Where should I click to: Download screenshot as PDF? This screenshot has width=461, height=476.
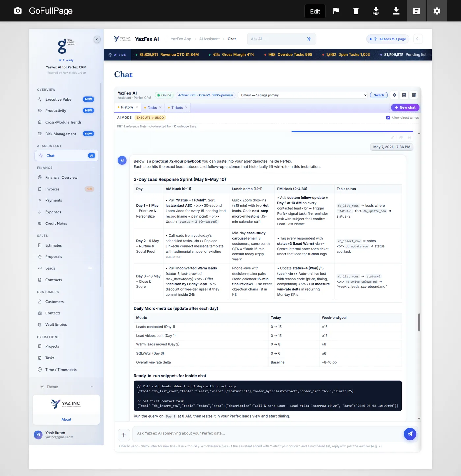tap(376, 11)
